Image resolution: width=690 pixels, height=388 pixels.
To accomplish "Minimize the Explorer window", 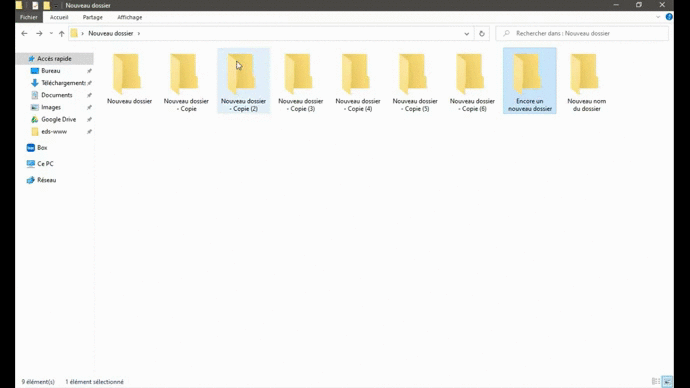I will coord(616,5).
